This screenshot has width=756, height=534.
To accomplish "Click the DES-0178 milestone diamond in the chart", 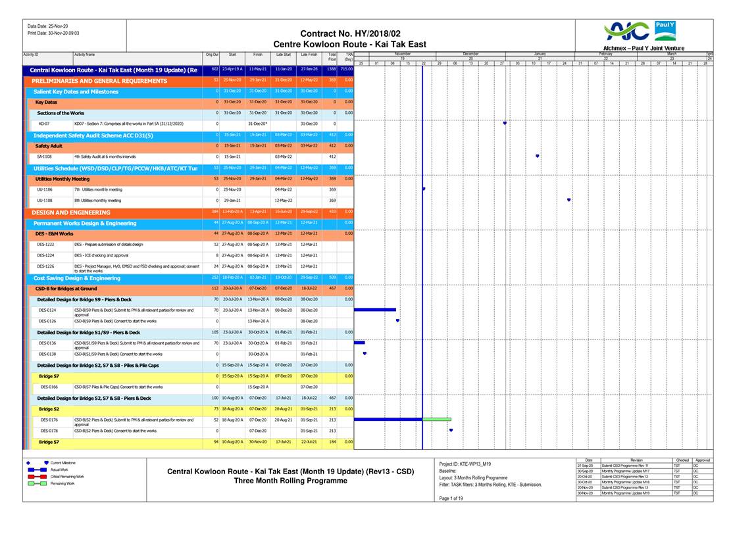I will [451, 431].
